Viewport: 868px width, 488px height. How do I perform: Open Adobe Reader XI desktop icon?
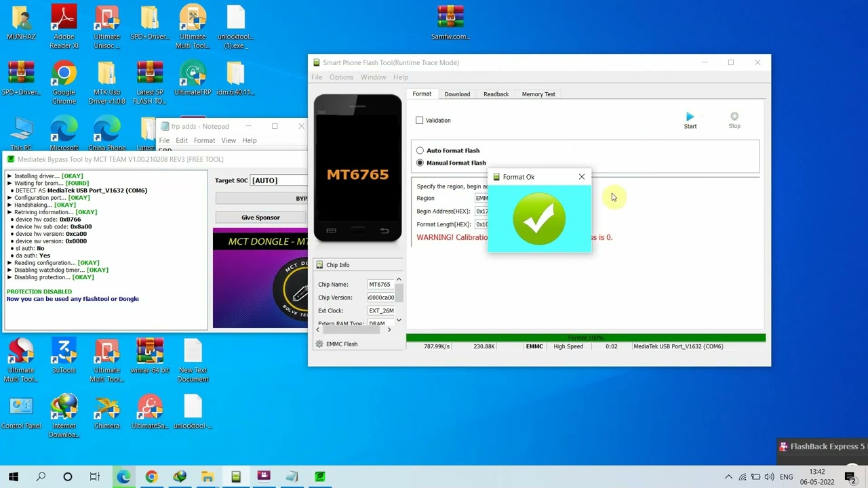coord(64,26)
